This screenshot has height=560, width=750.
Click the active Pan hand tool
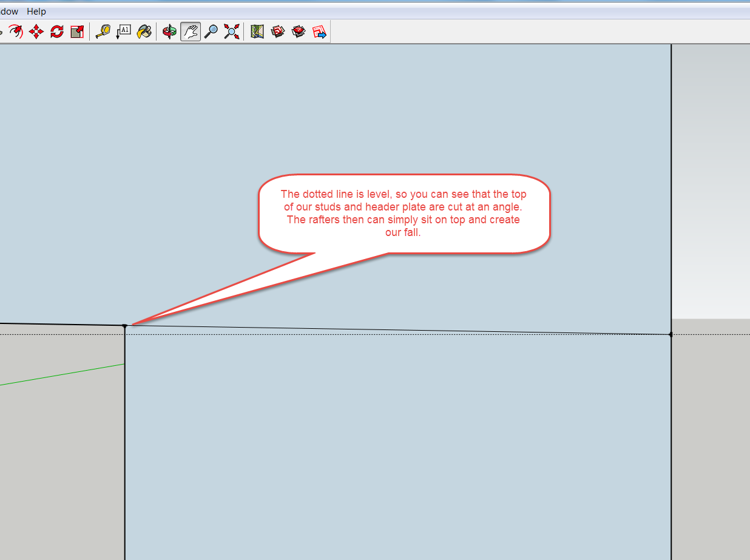tap(191, 32)
